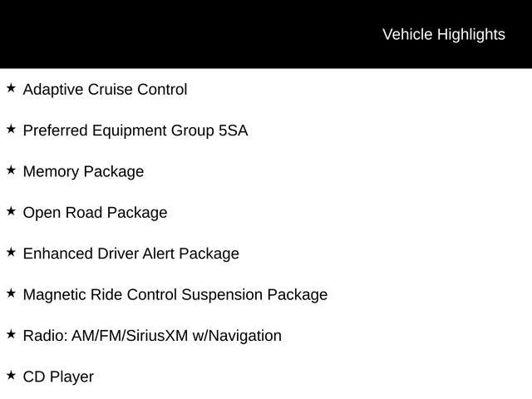This screenshot has width=532, height=399.
Task: Select the star next to CD Player
Action: pos(11,375)
